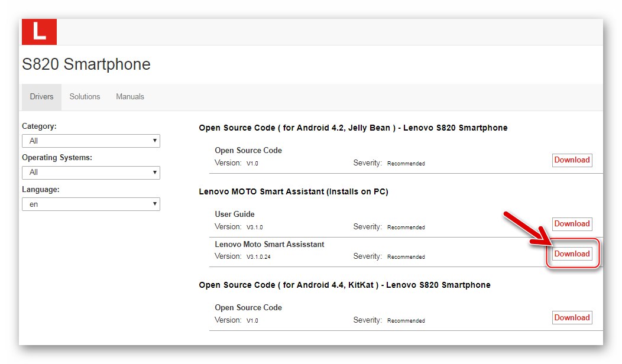The image size is (622, 364).
Task: Click the Lenovo MOTO Smart Assistant section heading
Action: pos(293,191)
